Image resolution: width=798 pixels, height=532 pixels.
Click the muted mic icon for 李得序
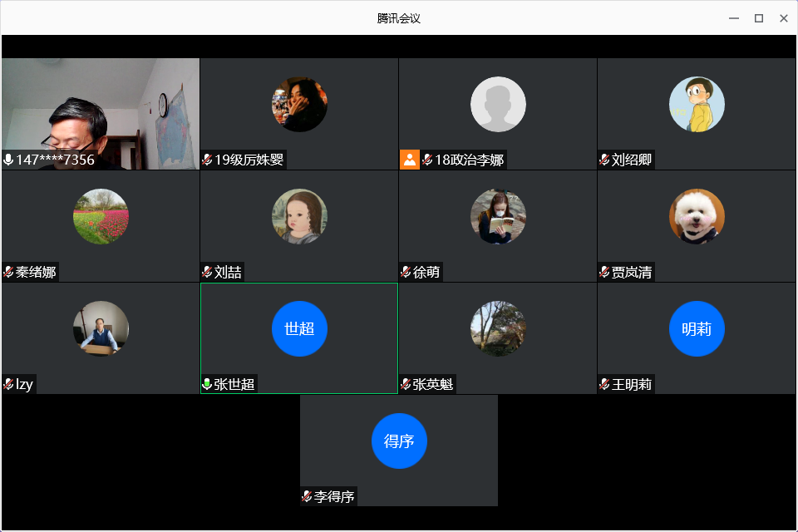tap(307, 496)
